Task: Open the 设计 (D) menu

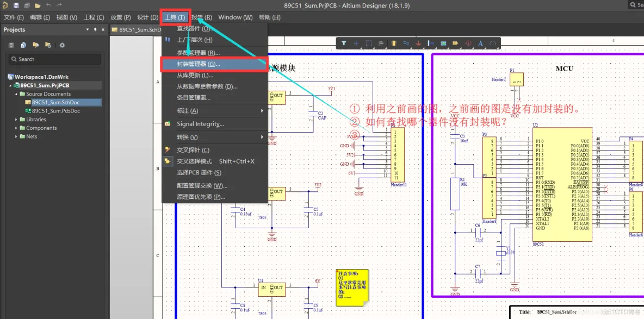Action: coord(147,17)
